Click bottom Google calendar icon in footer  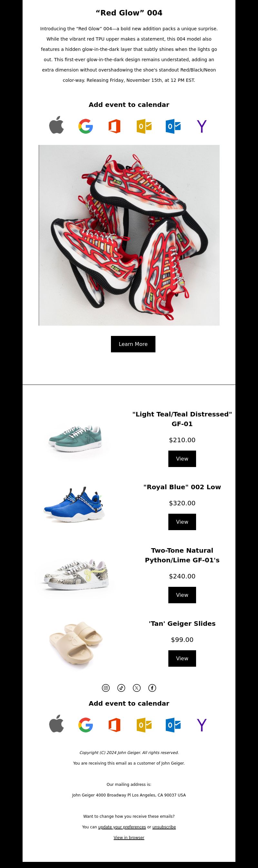[x=86, y=725]
